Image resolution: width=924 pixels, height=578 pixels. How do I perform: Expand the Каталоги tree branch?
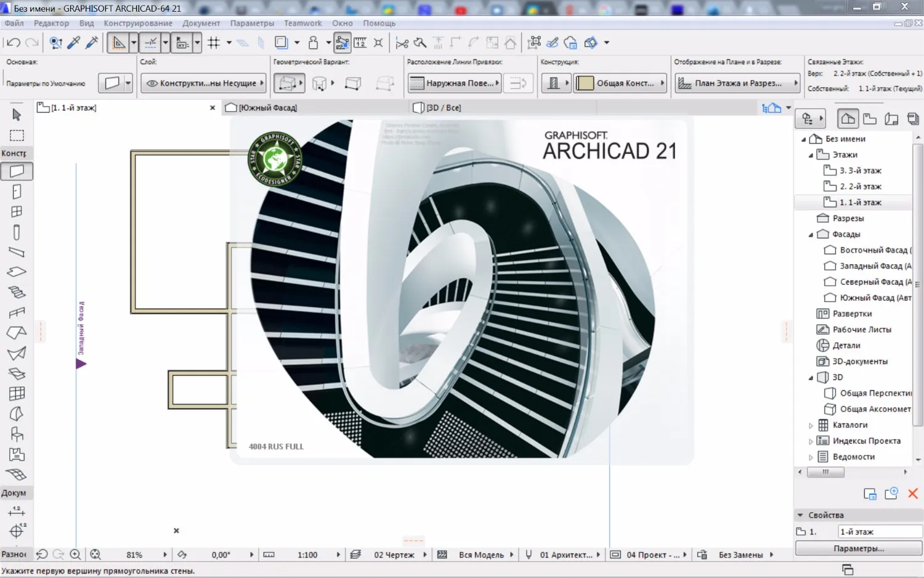(811, 425)
